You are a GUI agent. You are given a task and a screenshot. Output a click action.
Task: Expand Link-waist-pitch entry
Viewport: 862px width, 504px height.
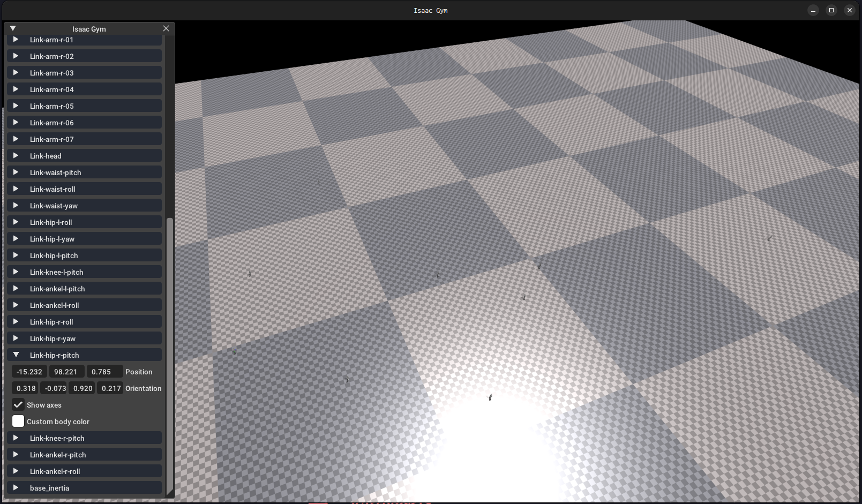click(84, 172)
